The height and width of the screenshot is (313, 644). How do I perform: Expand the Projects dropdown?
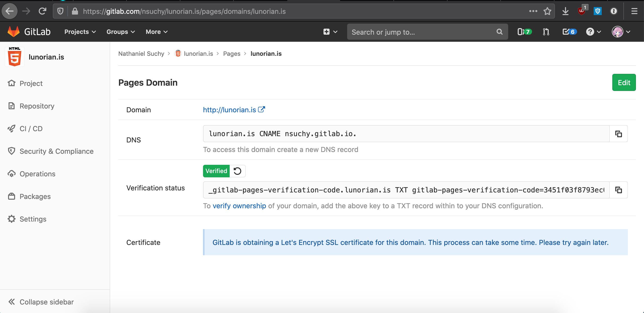point(80,32)
